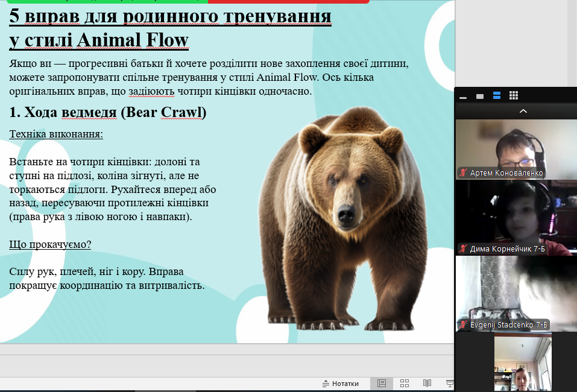Switch Zoom panel to grid gallery view
This screenshot has height=392, width=577.
(x=514, y=96)
